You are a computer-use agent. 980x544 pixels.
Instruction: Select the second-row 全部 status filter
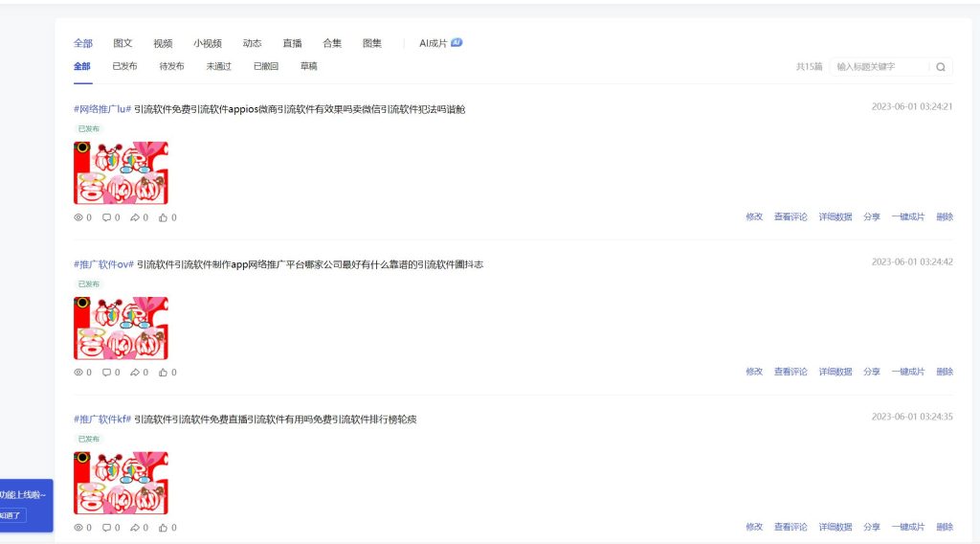pyautogui.click(x=82, y=66)
